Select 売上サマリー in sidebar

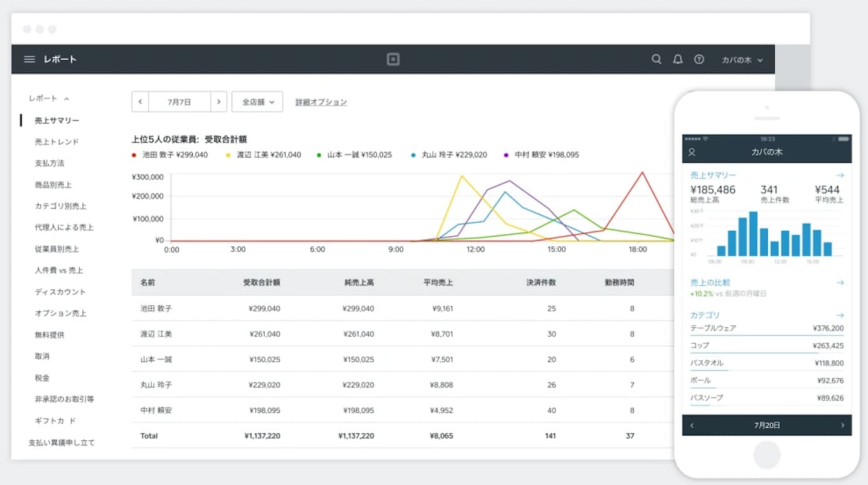[57, 120]
